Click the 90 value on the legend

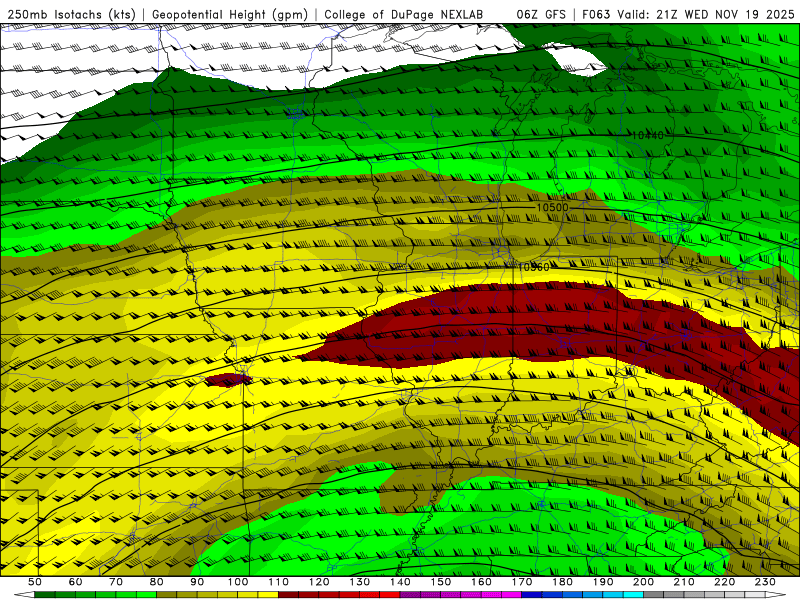(x=197, y=582)
